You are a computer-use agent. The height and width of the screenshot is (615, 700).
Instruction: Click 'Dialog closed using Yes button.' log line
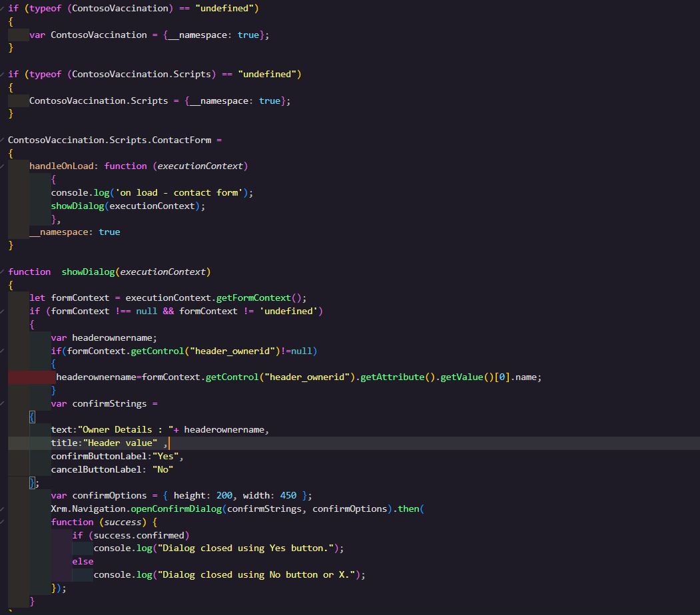(x=218, y=548)
